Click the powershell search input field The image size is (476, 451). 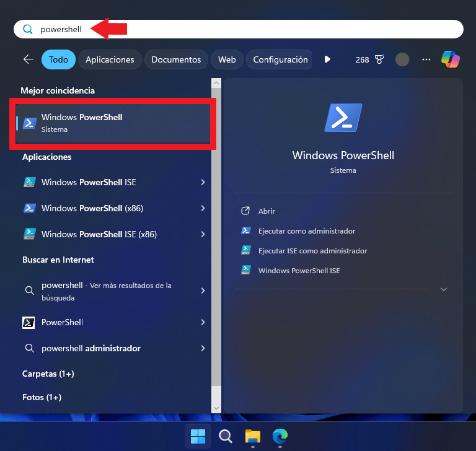click(x=238, y=29)
